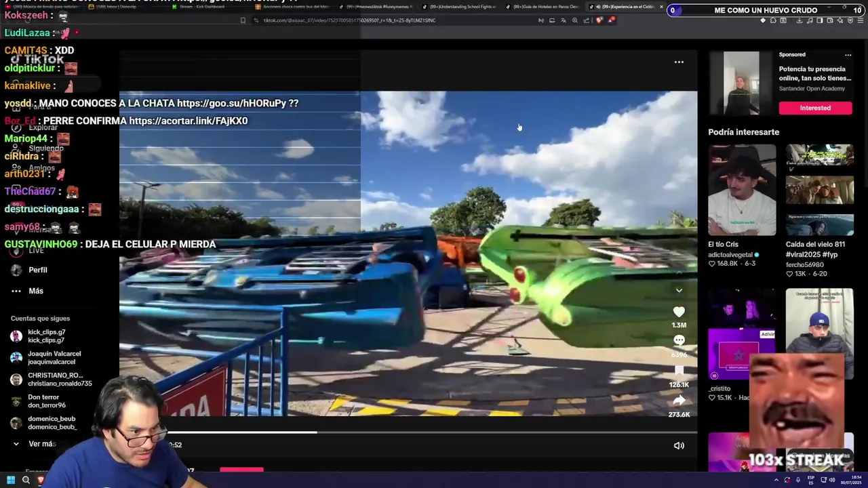
Task: Bookmark the video with the save icon
Action: click(679, 371)
